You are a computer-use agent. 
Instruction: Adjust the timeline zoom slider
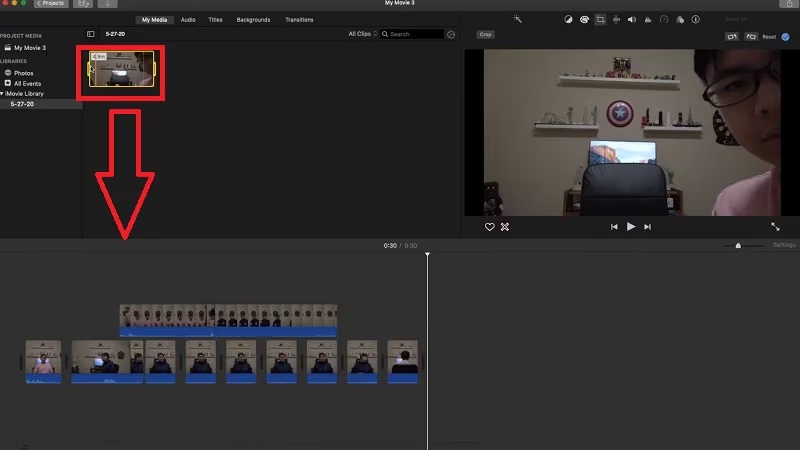pyautogui.click(x=738, y=245)
